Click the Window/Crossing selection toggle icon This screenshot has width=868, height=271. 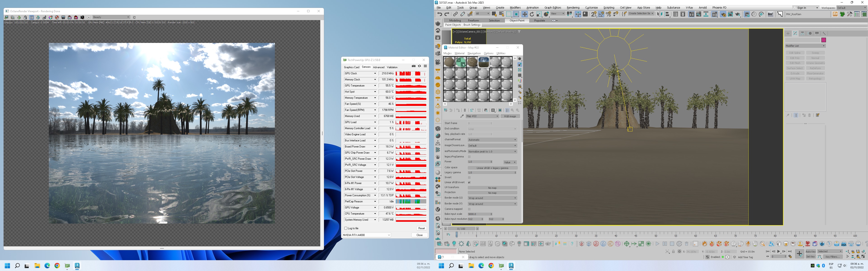tap(516, 14)
